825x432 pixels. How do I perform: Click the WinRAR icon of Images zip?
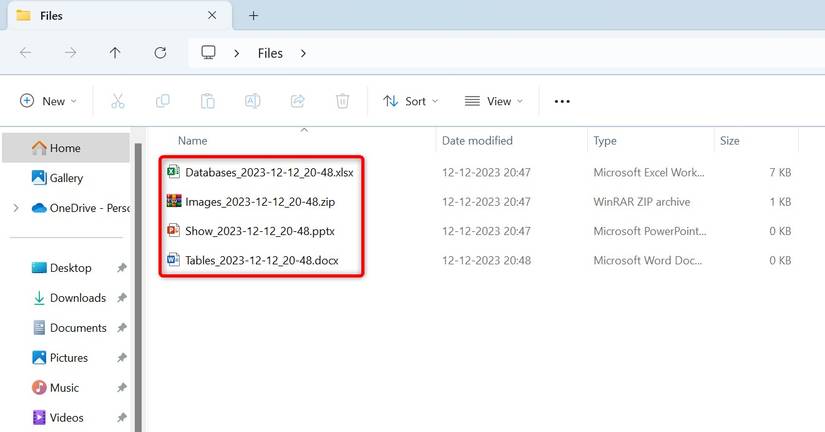pyautogui.click(x=174, y=201)
